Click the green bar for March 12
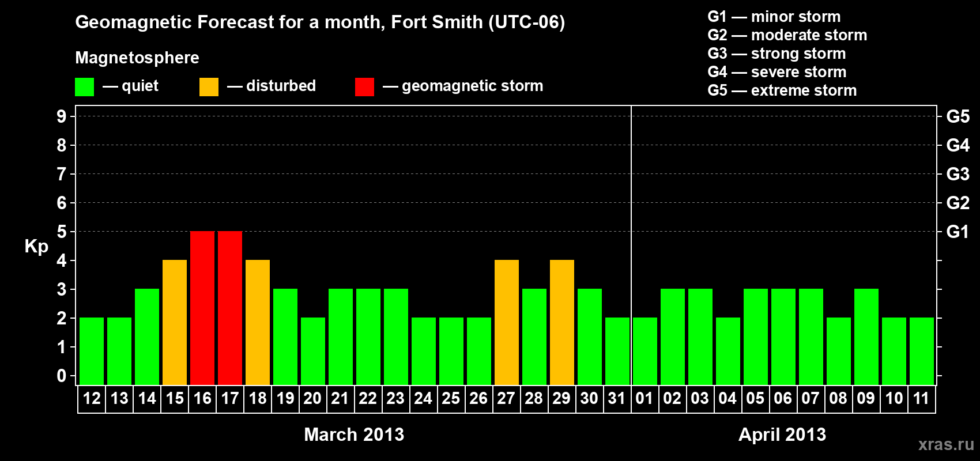The image size is (980, 461). coord(92,351)
